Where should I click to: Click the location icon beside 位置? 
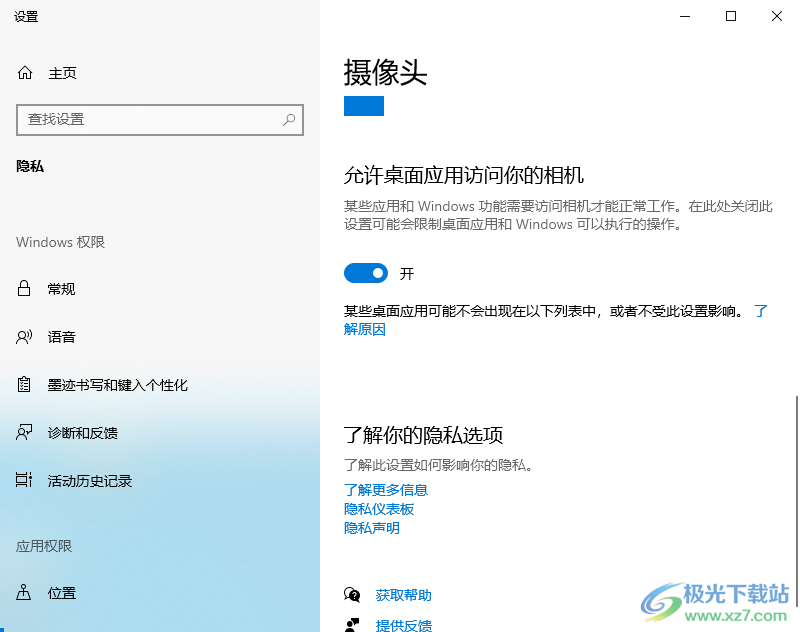pos(24,593)
